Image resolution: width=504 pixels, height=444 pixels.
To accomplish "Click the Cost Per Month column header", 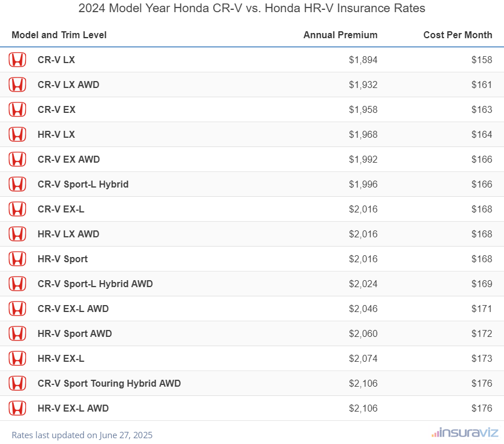I will [458, 35].
